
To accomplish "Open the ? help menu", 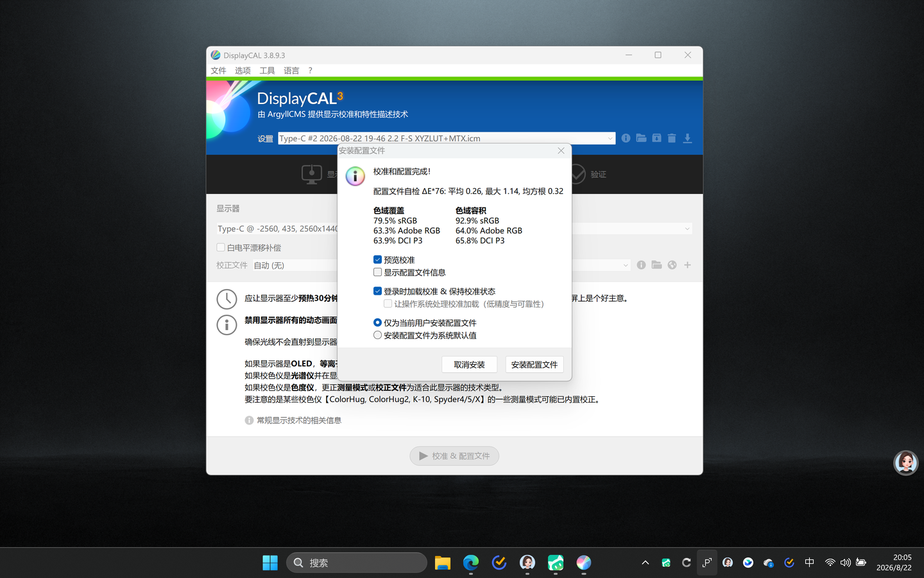I will 310,71.
